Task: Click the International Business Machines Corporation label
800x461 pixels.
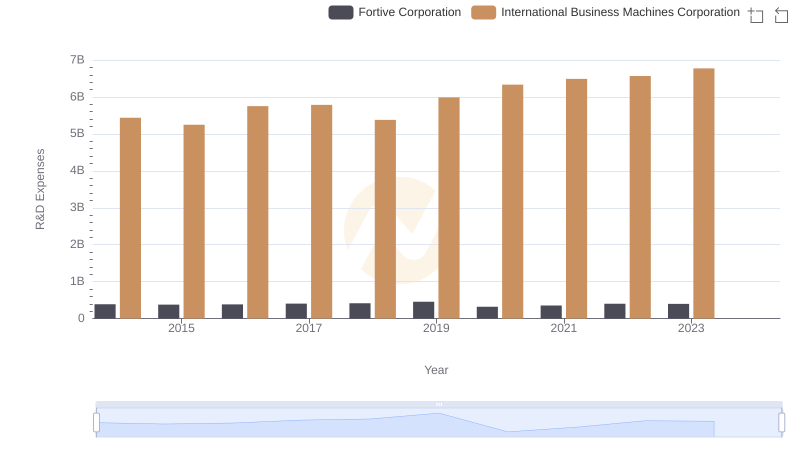Action: point(620,12)
